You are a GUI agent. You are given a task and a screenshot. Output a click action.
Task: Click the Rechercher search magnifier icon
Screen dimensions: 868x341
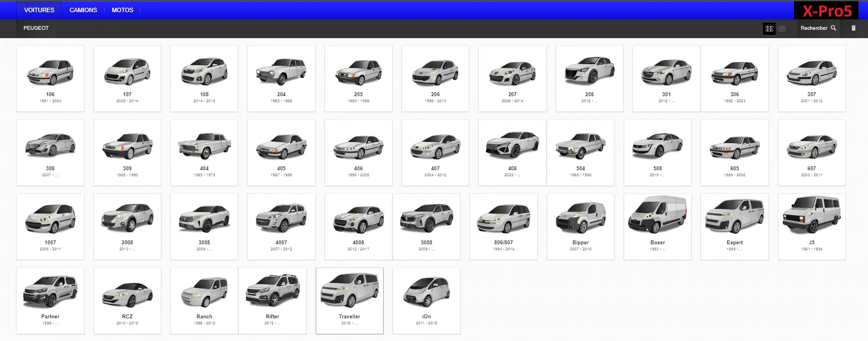[x=833, y=28]
